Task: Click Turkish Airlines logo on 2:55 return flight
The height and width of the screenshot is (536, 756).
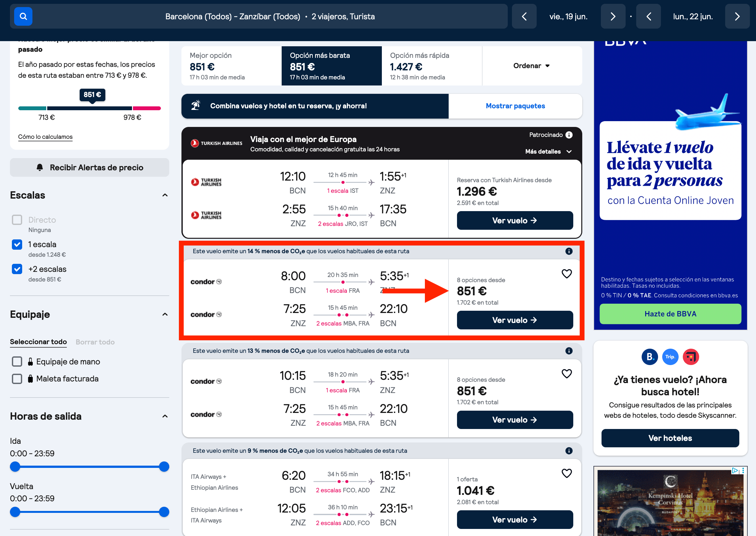Action: tap(206, 215)
